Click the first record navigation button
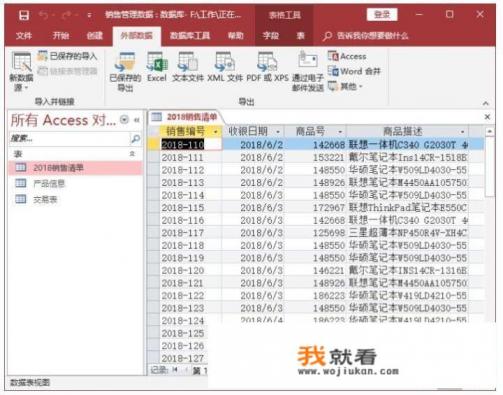503x395 pixels. click(x=175, y=369)
